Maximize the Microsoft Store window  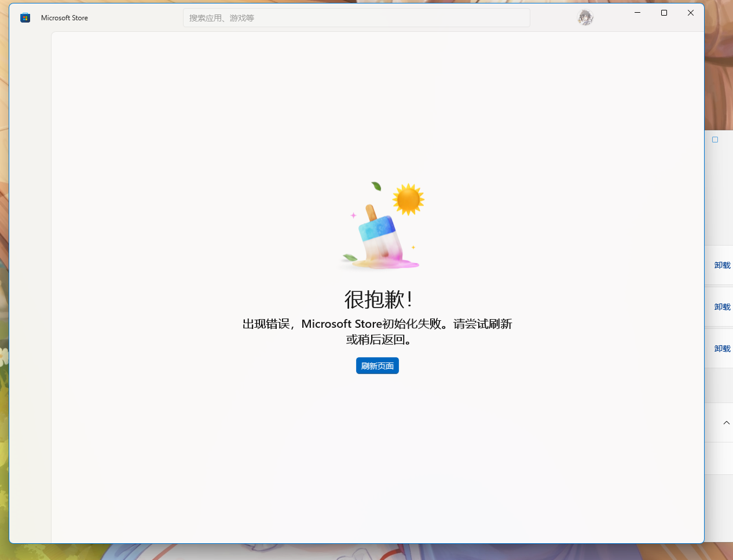pos(664,13)
